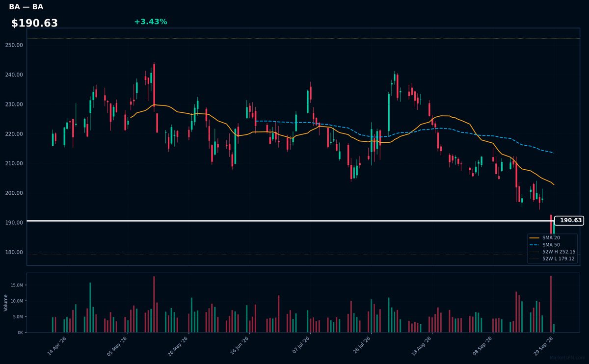Click the 250.00 price axis label
This screenshot has width=589, height=364.
point(14,45)
